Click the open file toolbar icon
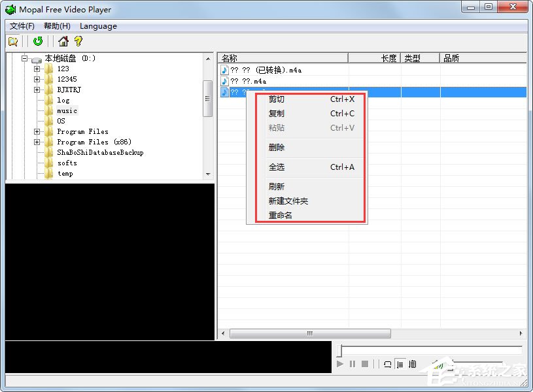Screen dimensions: 533x392 coord(13,41)
